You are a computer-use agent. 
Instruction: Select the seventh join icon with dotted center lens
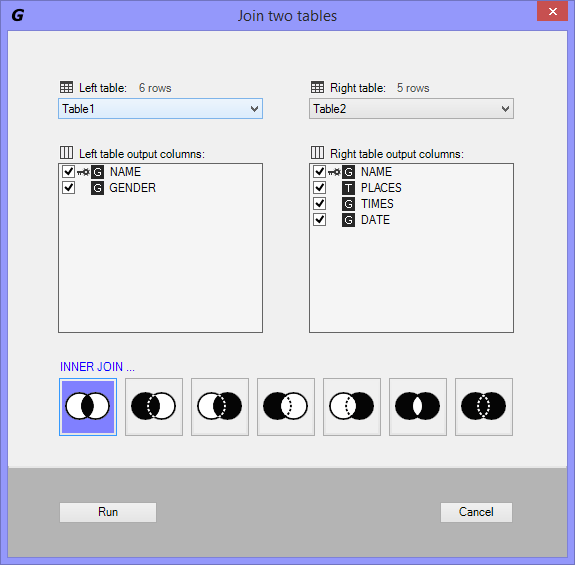484,407
